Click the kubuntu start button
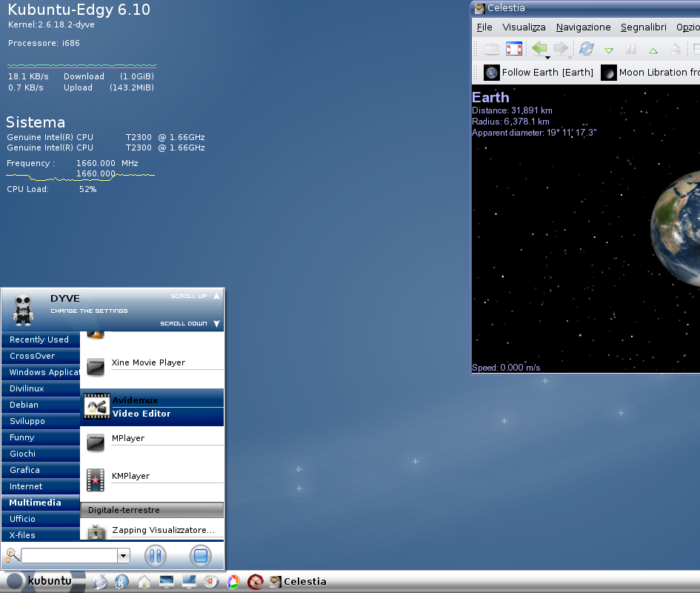Viewport: 700px width, 593px height. (43, 581)
